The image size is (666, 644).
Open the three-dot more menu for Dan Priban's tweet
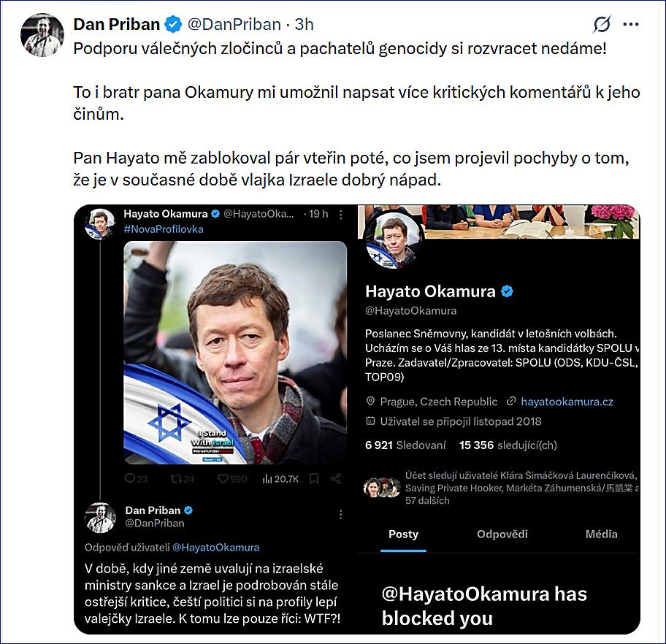click(x=631, y=25)
